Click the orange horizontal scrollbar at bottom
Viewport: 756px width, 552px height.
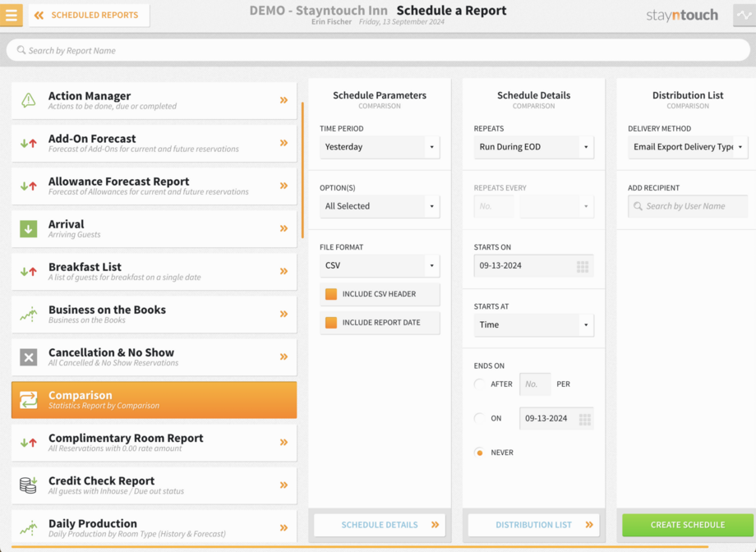(x=360, y=547)
